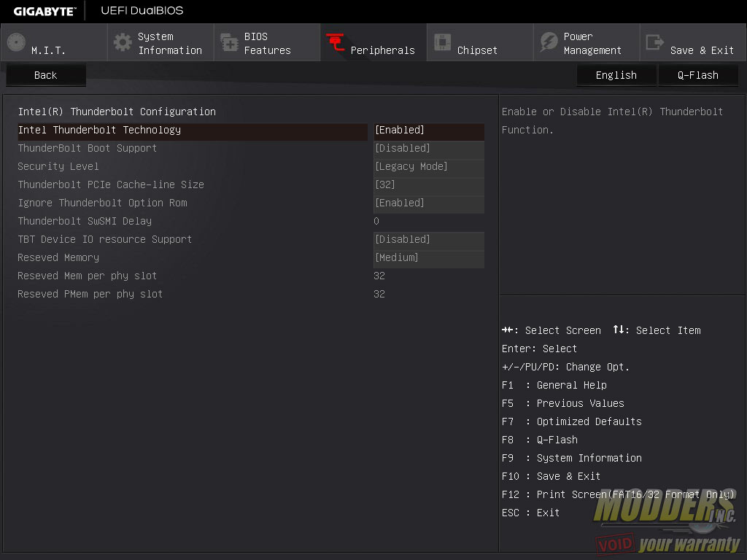Click the F1 General Help line

pos(554,385)
